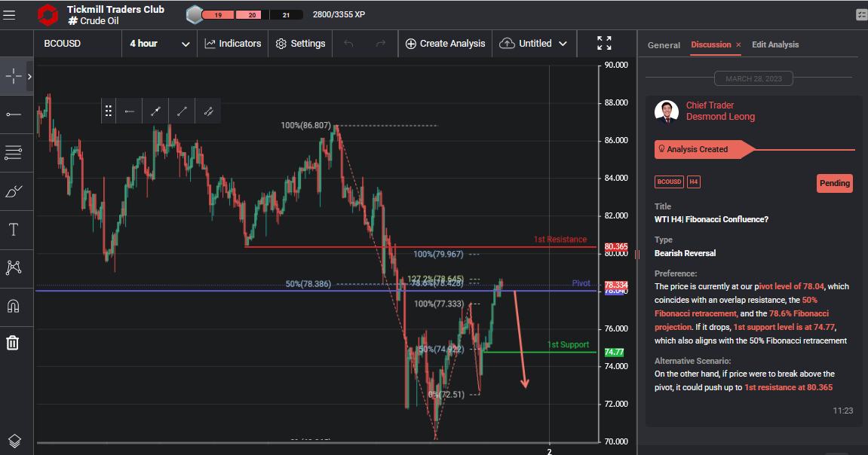
Task: Click WTI H4| Fibonacci Confluence? title
Action: tap(711, 219)
